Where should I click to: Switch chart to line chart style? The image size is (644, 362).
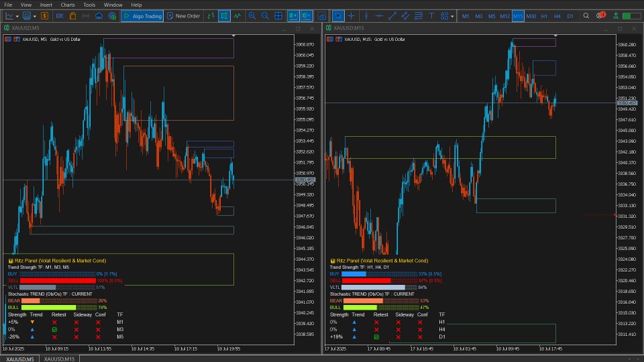[x=237, y=16]
